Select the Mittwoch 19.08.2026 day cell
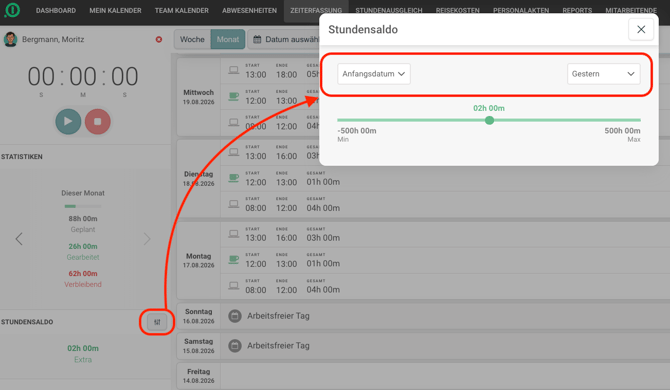This screenshot has width=670, height=390. pyautogui.click(x=198, y=97)
